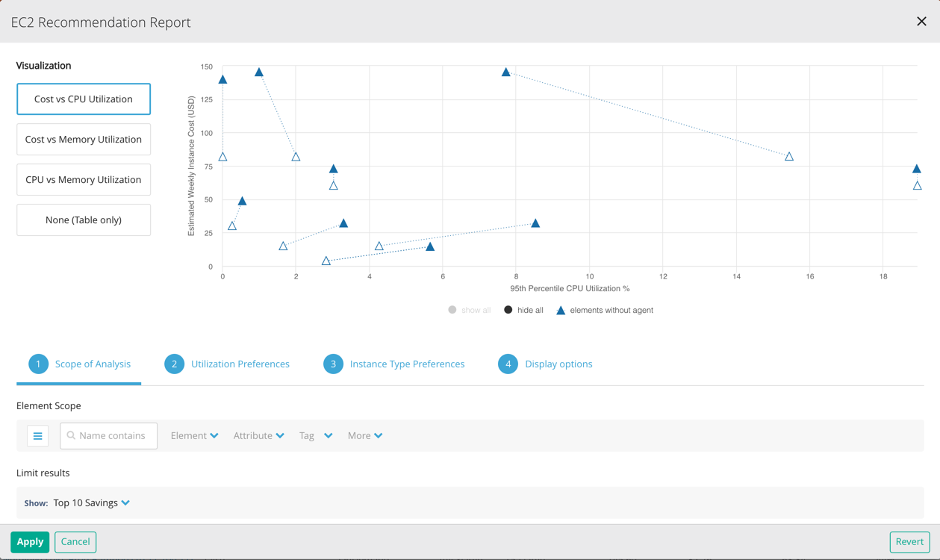Image resolution: width=940 pixels, height=560 pixels.
Task: Go to Instance Type Preferences tab
Action: [393, 364]
